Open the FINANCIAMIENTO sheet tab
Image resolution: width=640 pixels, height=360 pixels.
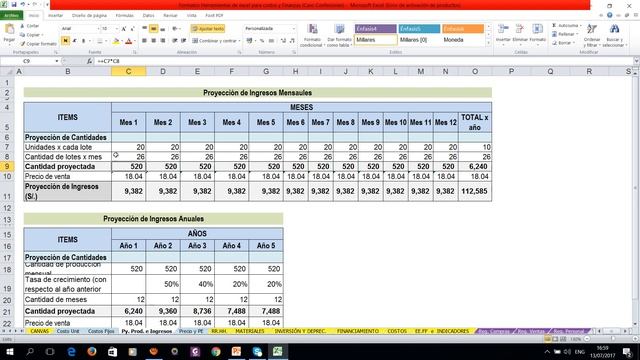(x=358, y=331)
